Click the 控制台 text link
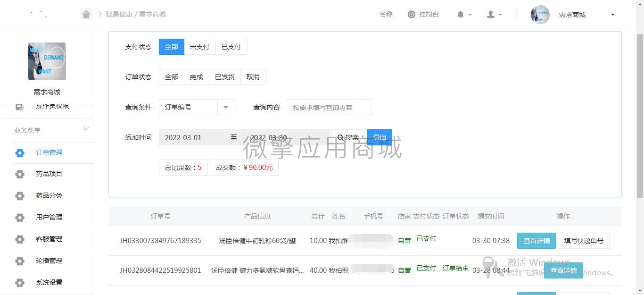The height and width of the screenshot is (295, 644). click(429, 14)
